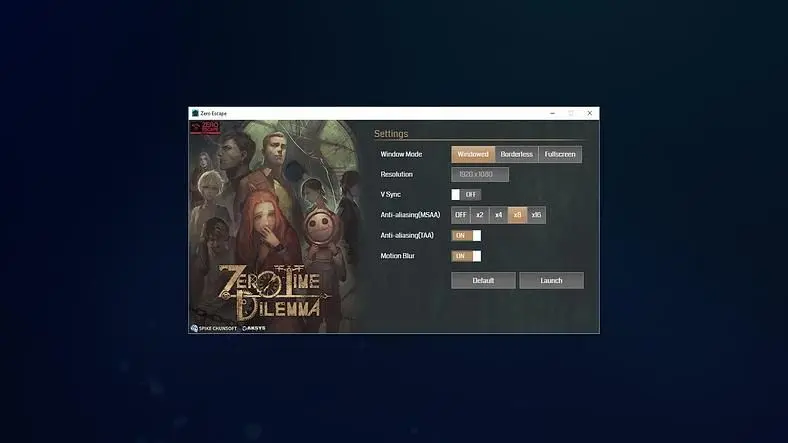The width and height of the screenshot is (788, 443).
Task: Click the Anti-aliasing(TAA) label
Action: [x=407, y=236]
